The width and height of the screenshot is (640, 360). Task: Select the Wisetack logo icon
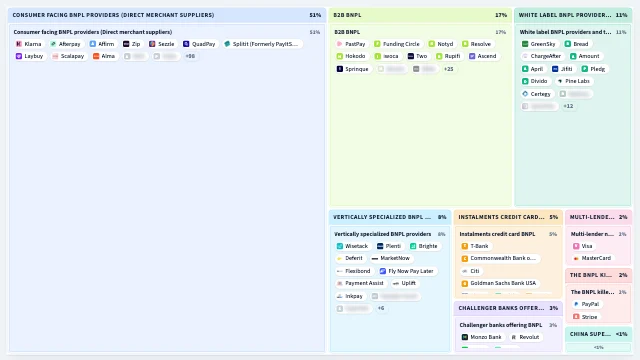click(340, 246)
